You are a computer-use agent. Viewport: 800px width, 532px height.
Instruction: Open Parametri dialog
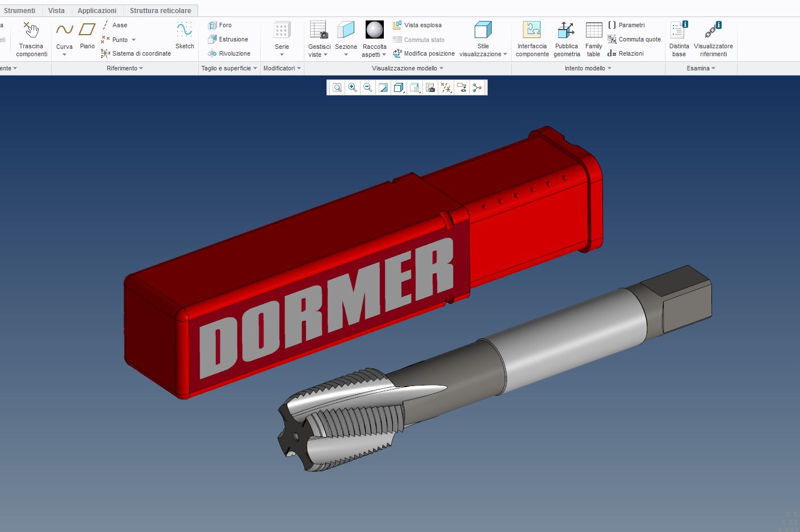(626, 25)
